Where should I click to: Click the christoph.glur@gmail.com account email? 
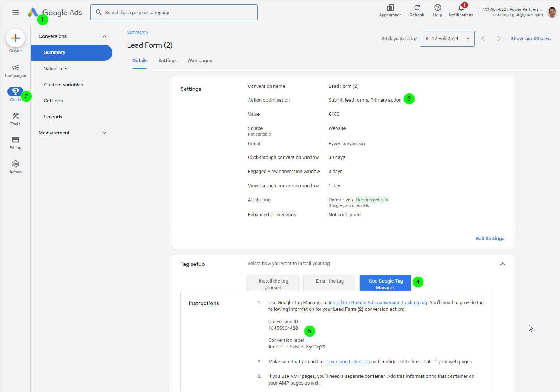click(x=518, y=15)
